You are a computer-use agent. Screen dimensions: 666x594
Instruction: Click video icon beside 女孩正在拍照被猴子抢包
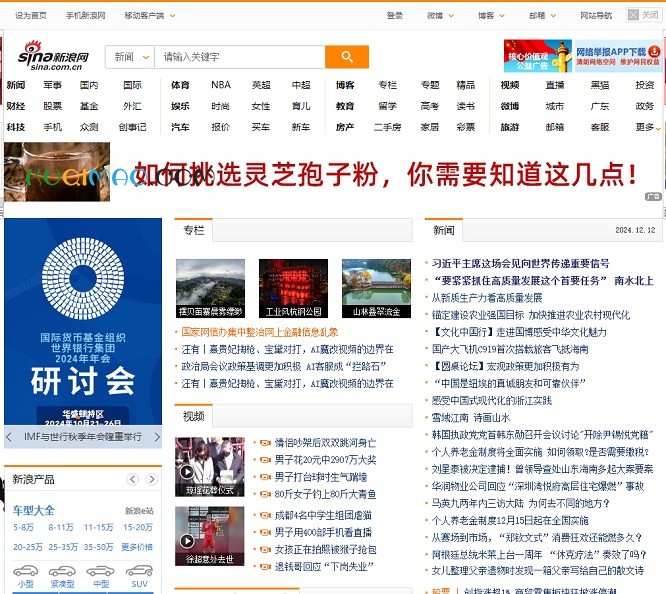point(265,549)
